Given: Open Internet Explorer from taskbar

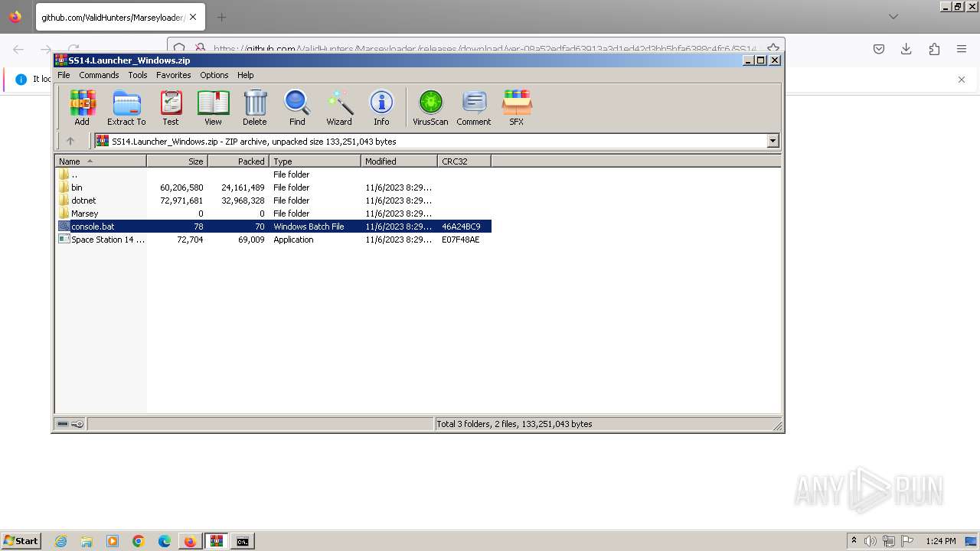Looking at the screenshot, I should tap(60, 541).
